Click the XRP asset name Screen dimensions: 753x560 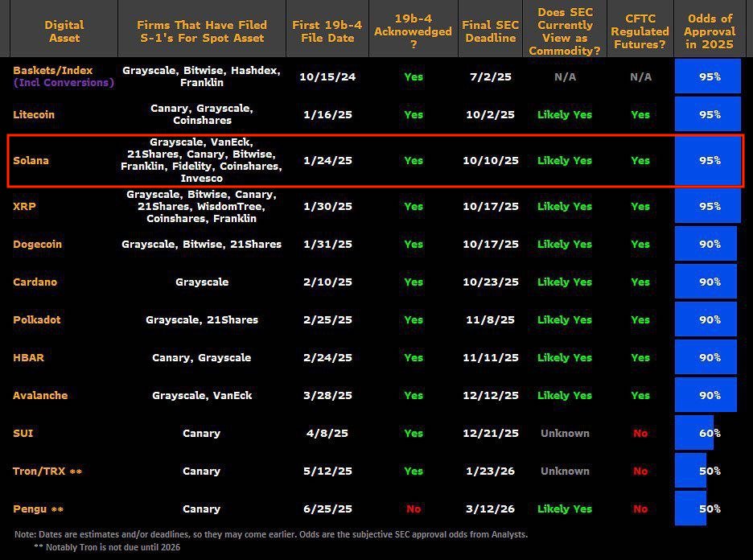(24, 206)
